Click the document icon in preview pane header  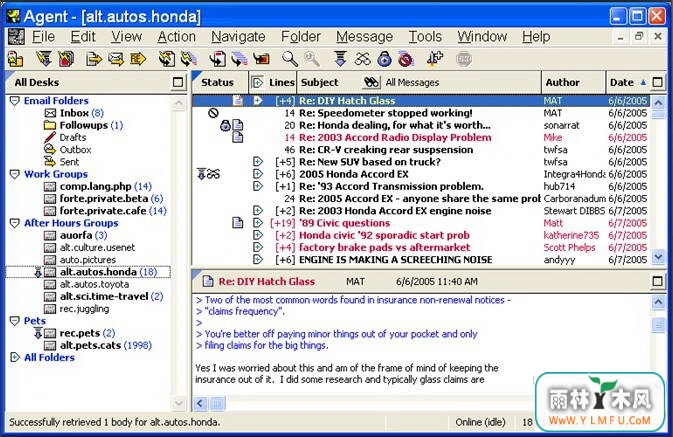point(208,281)
